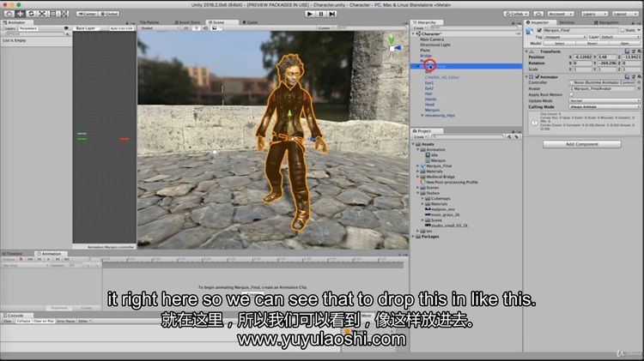Open the Collab dropdown
This screenshot has width=644, height=361.
pyautogui.click(x=517, y=14)
